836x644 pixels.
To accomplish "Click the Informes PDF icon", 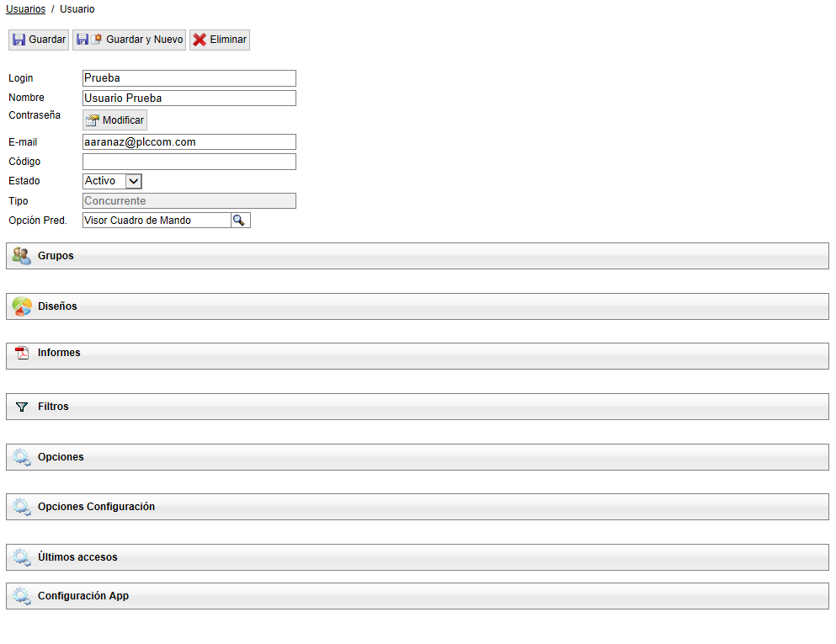I will 22,353.
